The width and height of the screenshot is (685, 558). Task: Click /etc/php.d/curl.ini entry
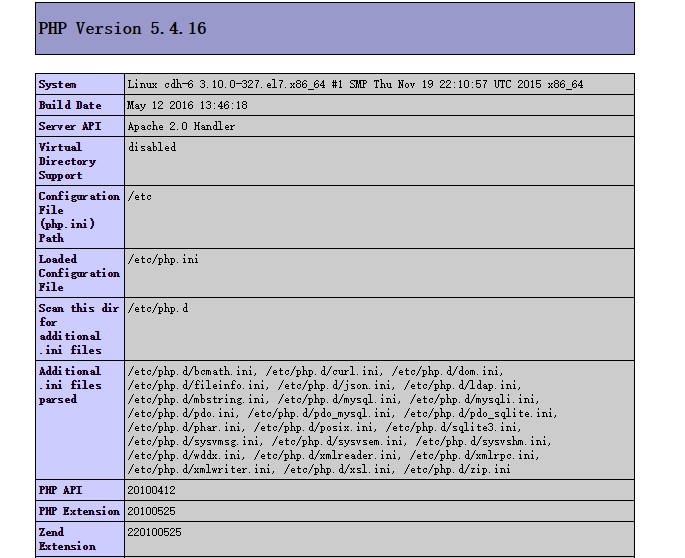322,371
